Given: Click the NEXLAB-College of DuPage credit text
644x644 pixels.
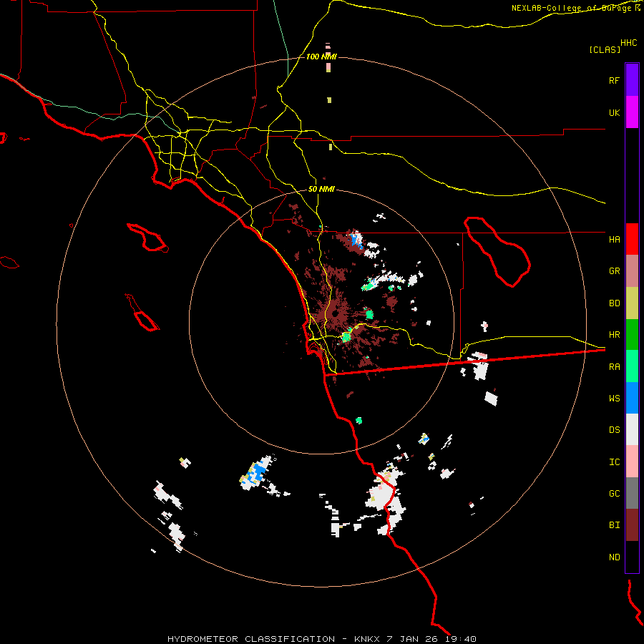Looking at the screenshot, I should (x=572, y=8).
